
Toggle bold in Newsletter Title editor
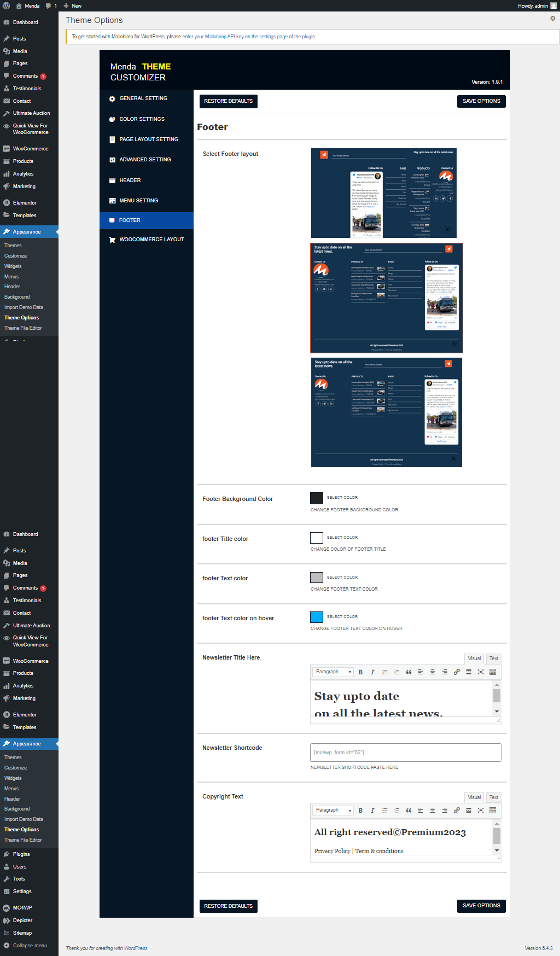click(360, 672)
